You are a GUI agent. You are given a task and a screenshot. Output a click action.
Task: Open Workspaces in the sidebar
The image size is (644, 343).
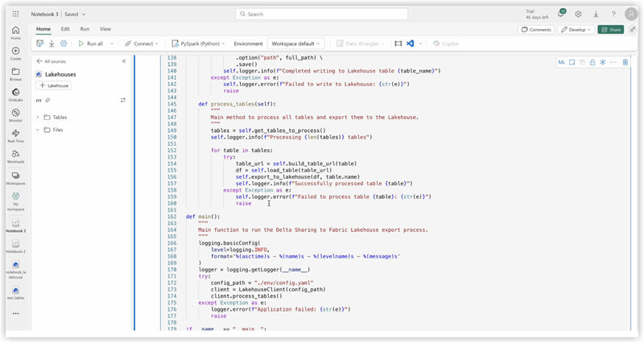click(15, 178)
